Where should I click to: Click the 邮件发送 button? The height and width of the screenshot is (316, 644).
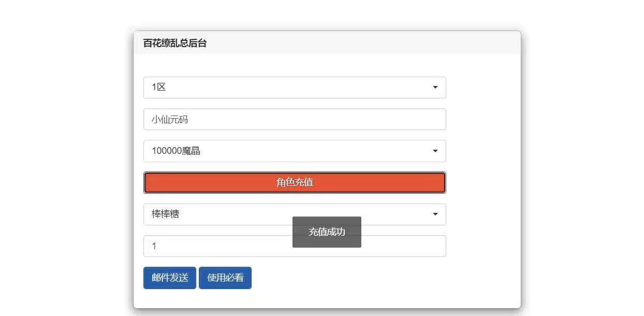click(x=170, y=278)
